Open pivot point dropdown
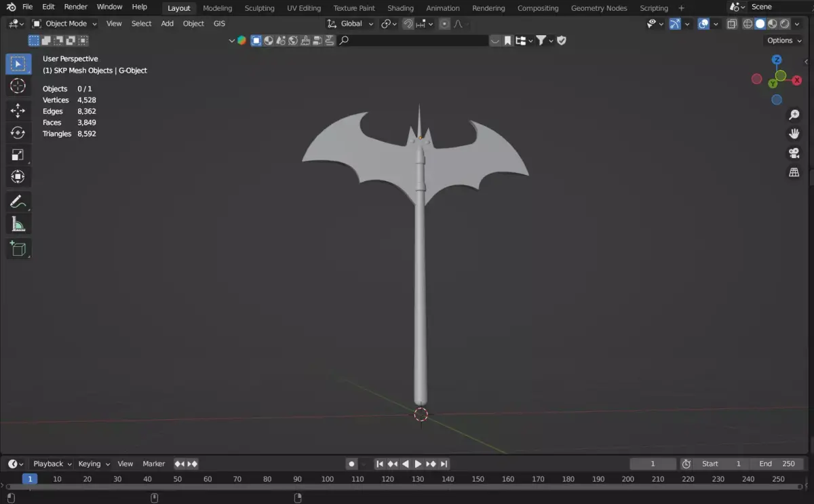This screenshot has width=814, height=504. [x=389, y=24]
